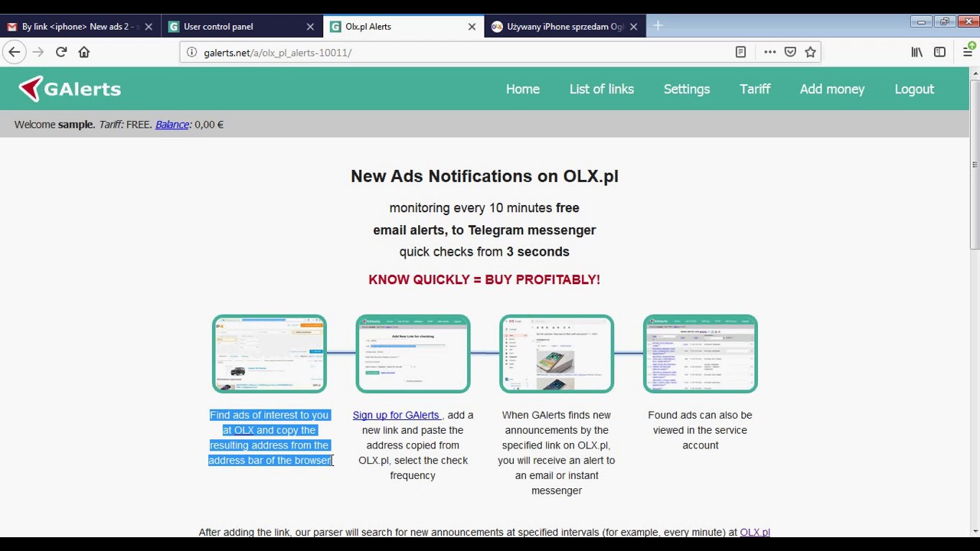Go back with the browser back arrow

[x=15, y=52]
